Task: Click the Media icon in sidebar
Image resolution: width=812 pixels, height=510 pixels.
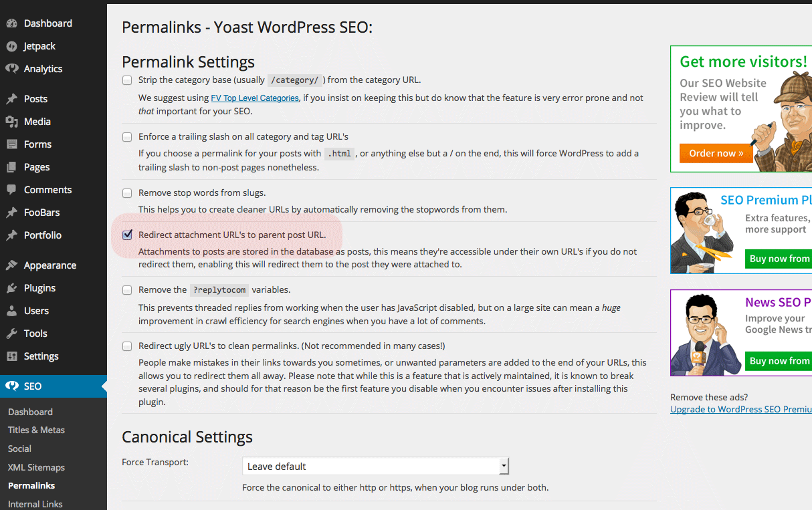Action: click(x=11, y=122)
